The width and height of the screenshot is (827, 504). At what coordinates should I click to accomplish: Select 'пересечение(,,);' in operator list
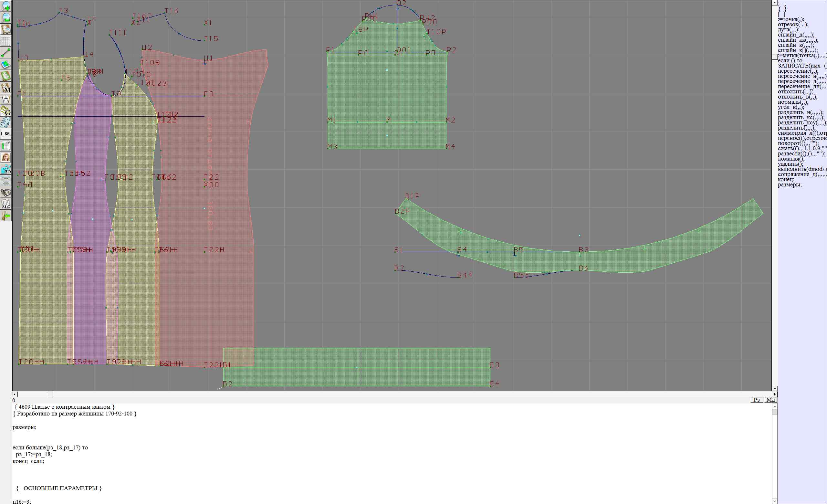pos(798,71)
